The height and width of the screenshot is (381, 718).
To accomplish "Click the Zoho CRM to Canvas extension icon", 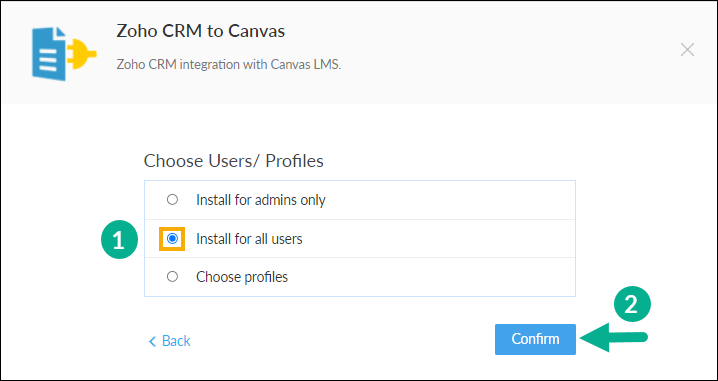I will point(64,53).
